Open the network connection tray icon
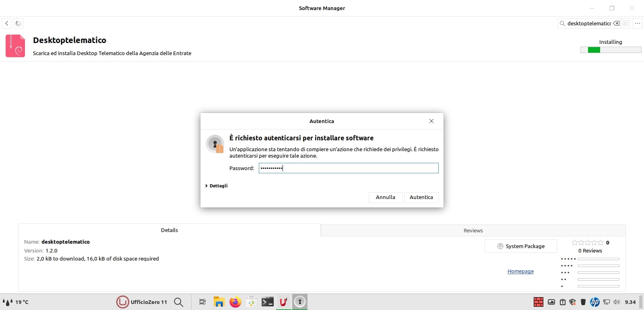Image resolution: width=644 pixels, height=310 pixels. pos(607,302)
